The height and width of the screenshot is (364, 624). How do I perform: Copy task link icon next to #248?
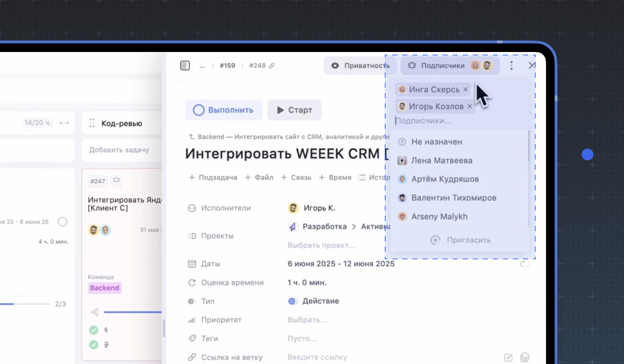pos(272,66)
